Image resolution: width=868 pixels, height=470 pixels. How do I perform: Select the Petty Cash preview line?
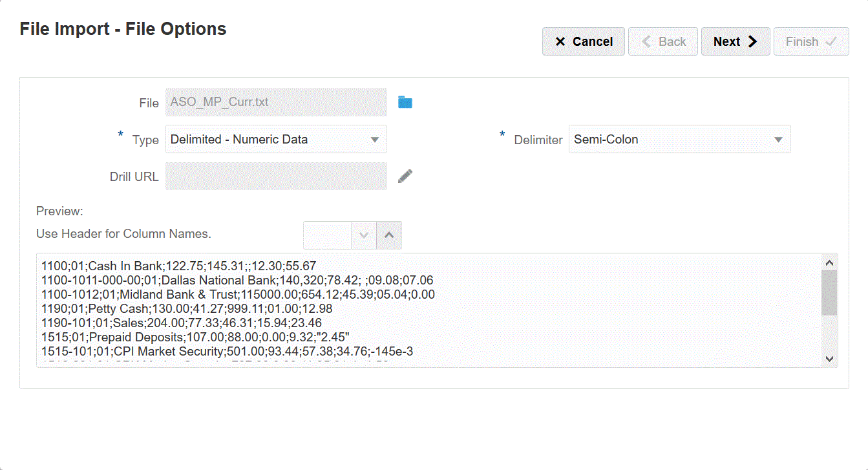click(187, 308)
